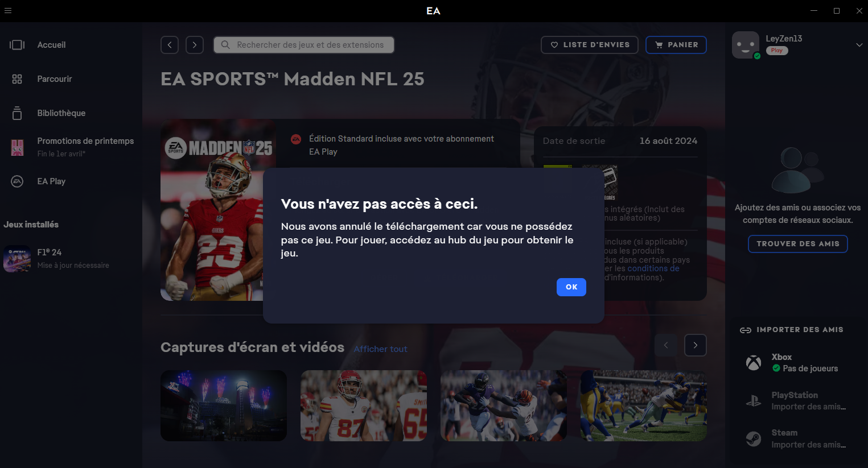Click PlayStation Importer des amis entry
This screenshot has height=468, width=868.
click(x=798, y=401)
